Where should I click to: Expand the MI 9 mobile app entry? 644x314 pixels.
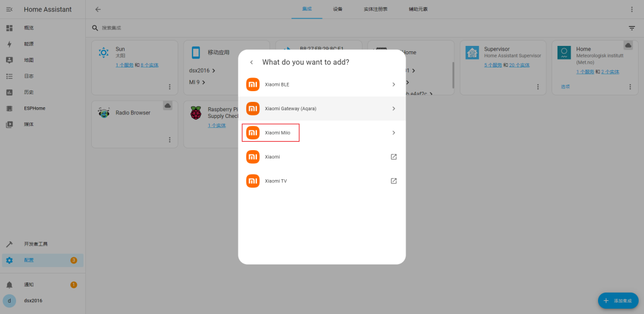tap(197, 82)
